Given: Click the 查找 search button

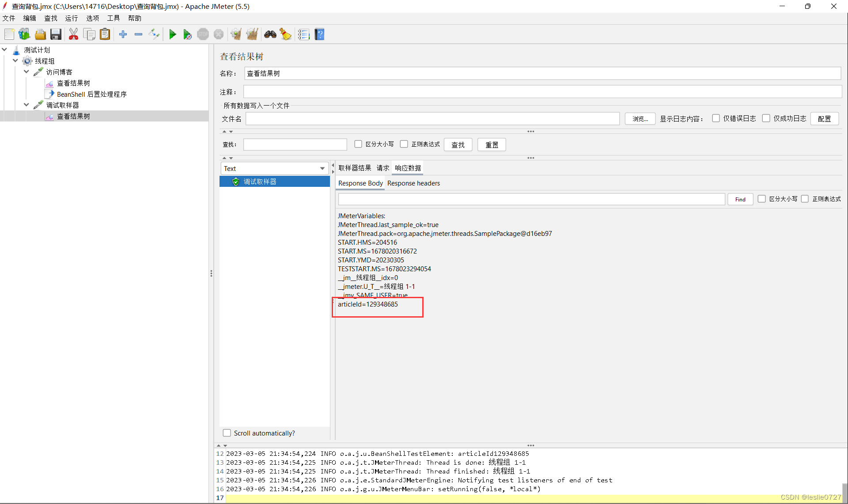Looking at the screenshot, I should (x=458, y=145).
